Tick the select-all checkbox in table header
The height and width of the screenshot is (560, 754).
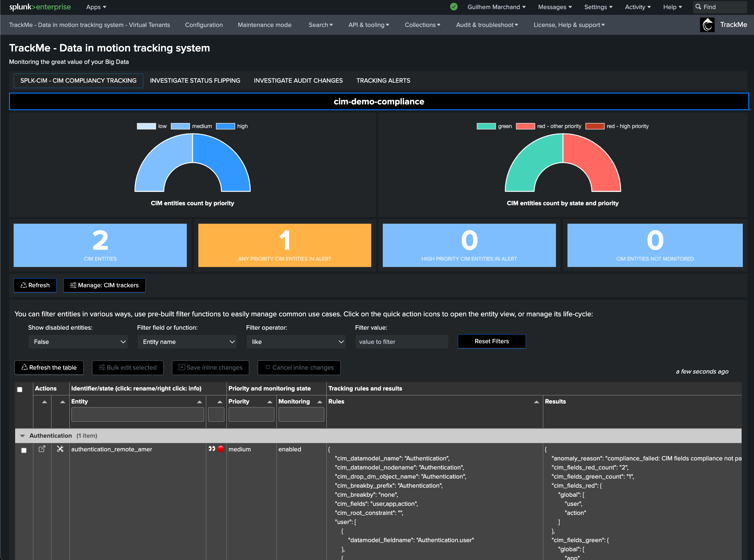[20, 390]
